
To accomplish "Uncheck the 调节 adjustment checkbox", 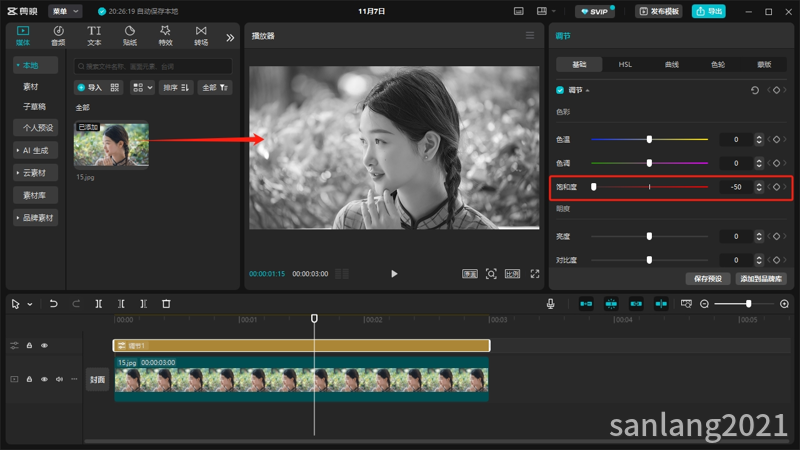I will coord(560,90).
